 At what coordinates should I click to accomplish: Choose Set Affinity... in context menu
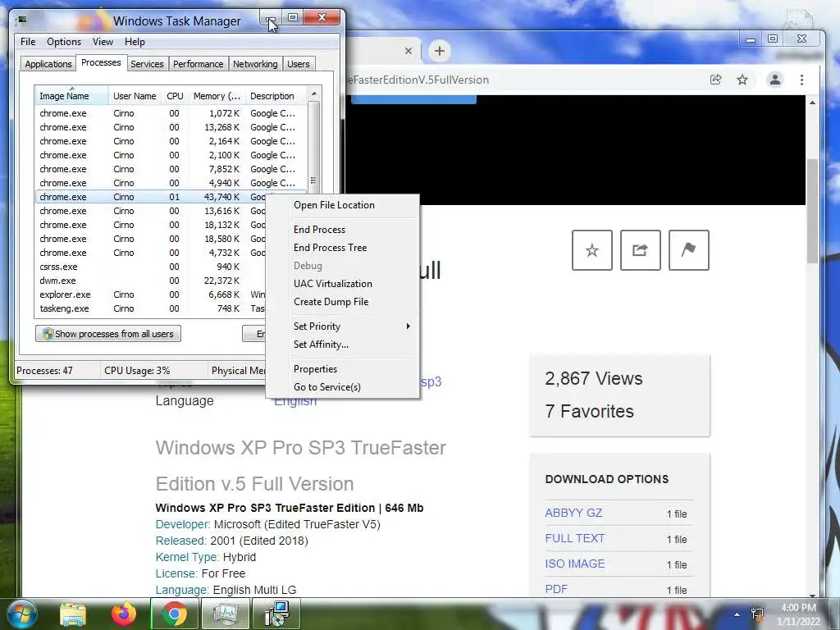click(342, 345)
